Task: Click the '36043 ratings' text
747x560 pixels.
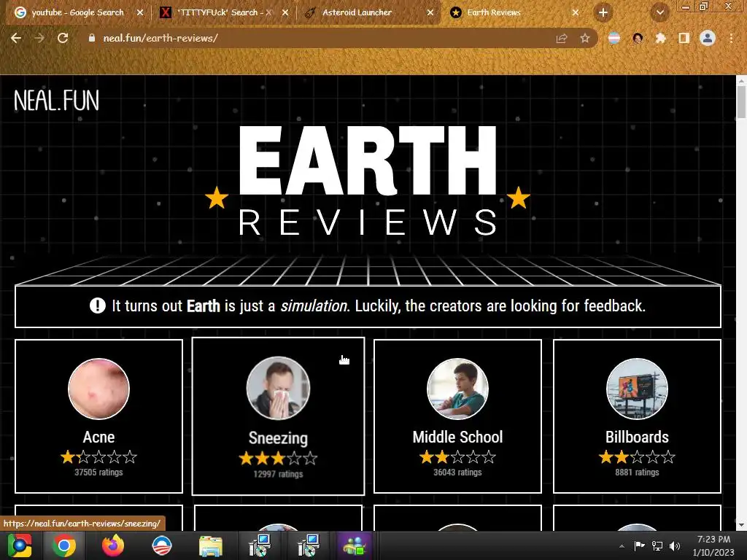Action: [457, 472]
